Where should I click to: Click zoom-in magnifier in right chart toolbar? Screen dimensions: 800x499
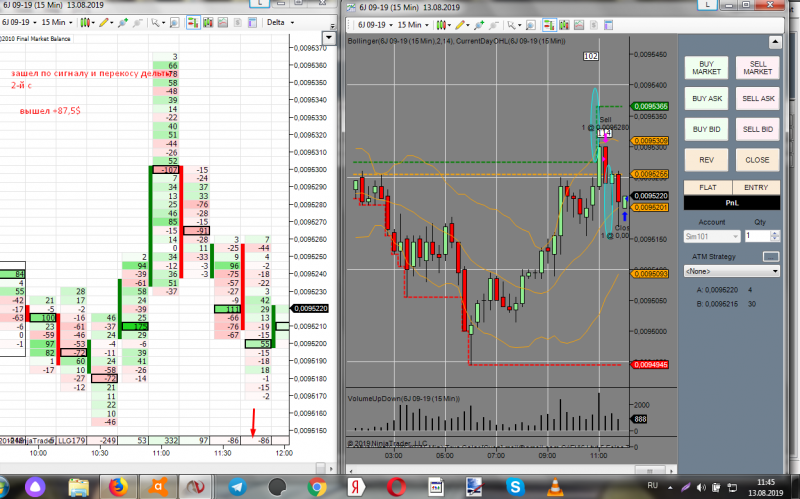tap(479, 25)
